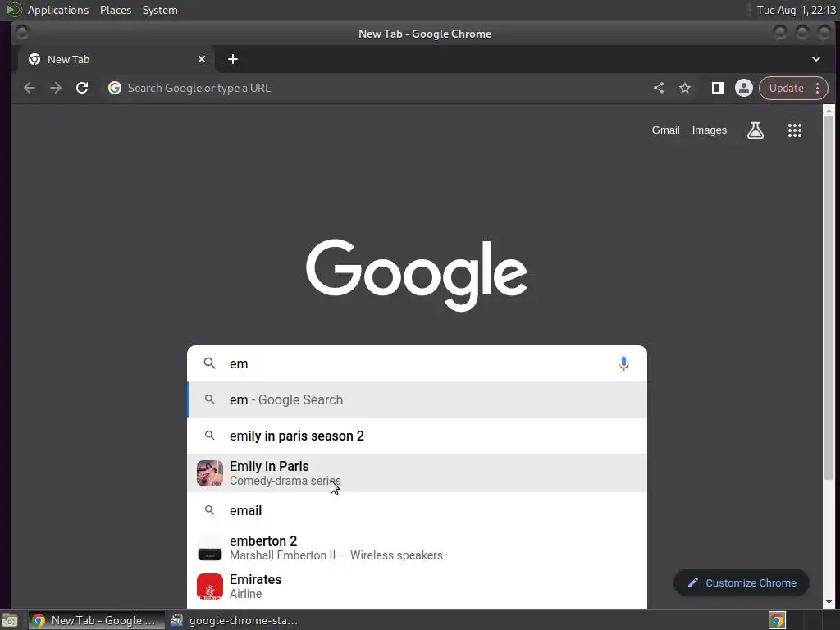This screenshot has height=630, width=840.
Task: Go back with the back arrow
Action: 30,88
